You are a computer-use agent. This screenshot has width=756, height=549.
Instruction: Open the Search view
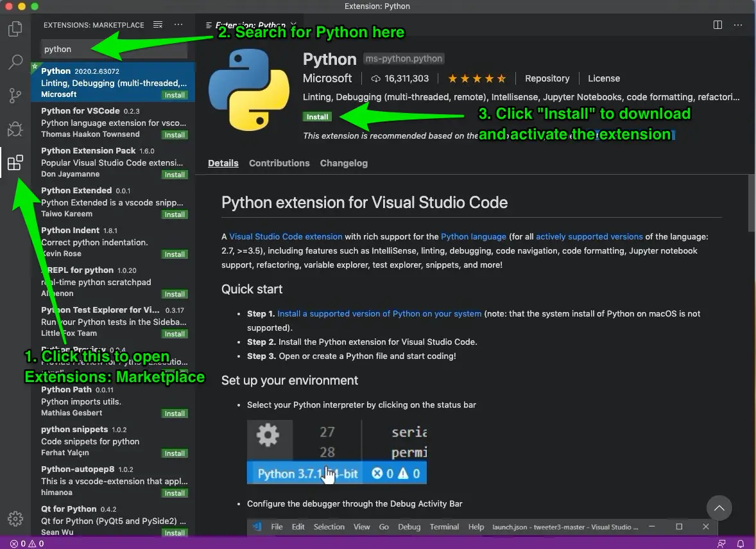15,62
